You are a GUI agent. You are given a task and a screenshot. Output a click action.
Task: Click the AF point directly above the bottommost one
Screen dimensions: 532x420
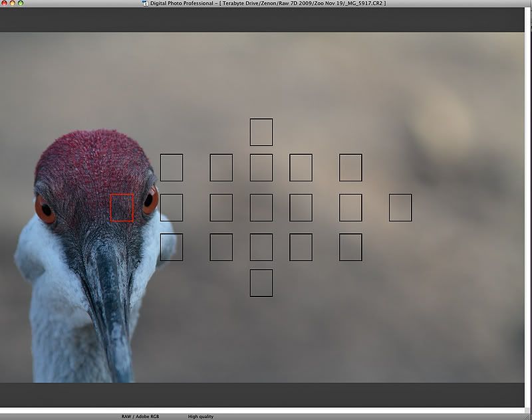pyautogui.click(x=261, y=247)
